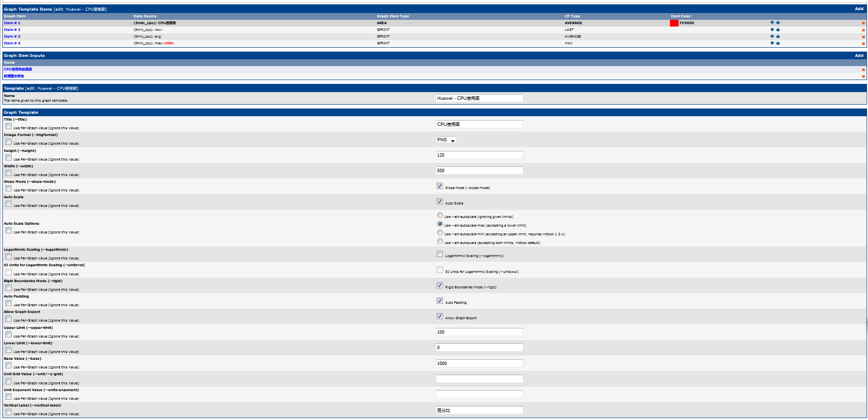Screen dimensions: 868x420
Task: Click the Upper Limit field containing 100
Action: pyautogui.click(x=479, y=332)
